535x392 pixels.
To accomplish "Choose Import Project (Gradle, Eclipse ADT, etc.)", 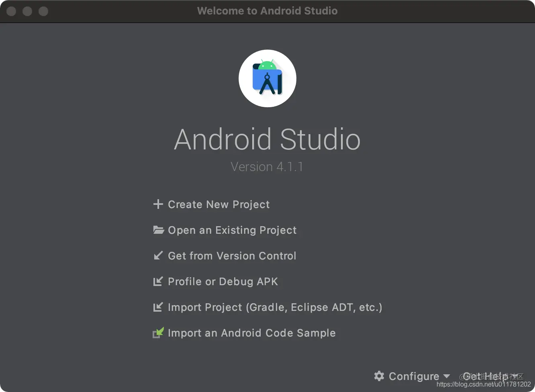I will pos(275,307).
